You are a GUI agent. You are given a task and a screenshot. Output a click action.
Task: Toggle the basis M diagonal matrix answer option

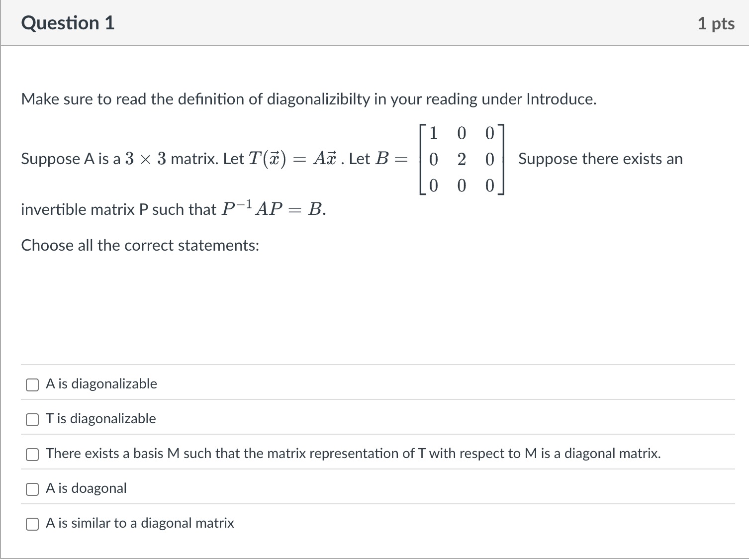pos(353,453)
